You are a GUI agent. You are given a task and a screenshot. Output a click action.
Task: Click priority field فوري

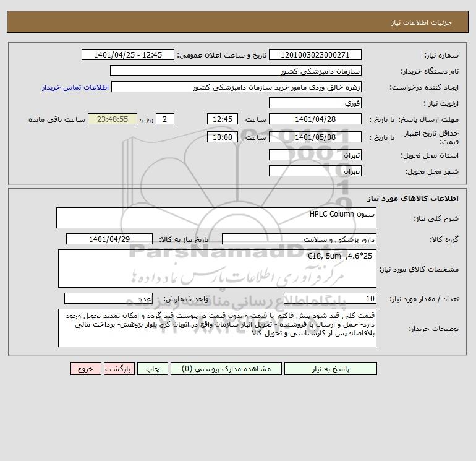click(x=315, y=103)
